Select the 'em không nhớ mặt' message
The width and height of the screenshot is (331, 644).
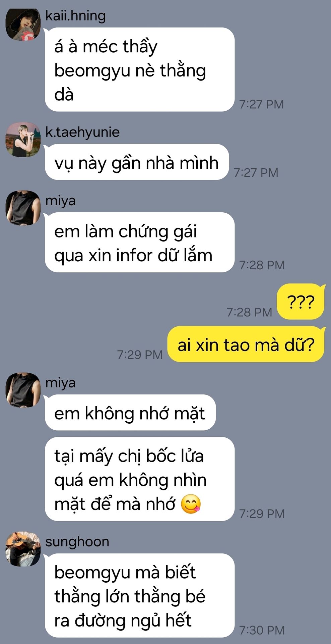pos(130,413)
